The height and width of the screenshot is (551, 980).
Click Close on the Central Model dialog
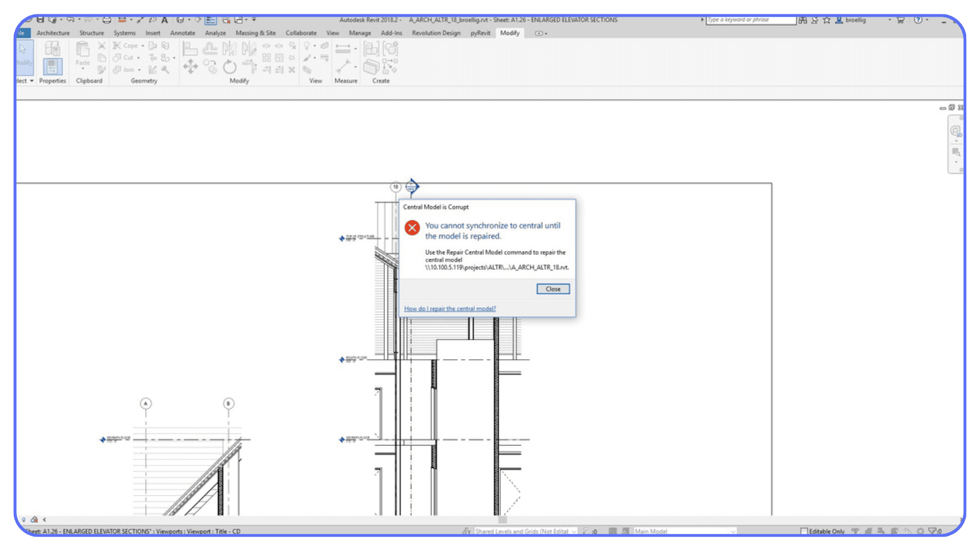(x=553, y=289)
